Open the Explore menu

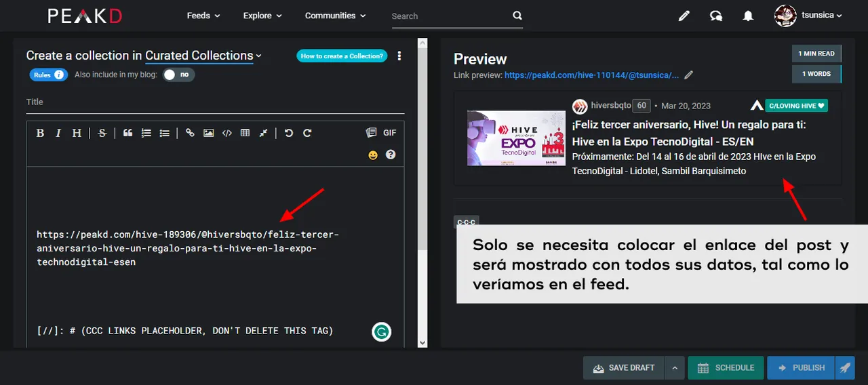pos(262,16)
